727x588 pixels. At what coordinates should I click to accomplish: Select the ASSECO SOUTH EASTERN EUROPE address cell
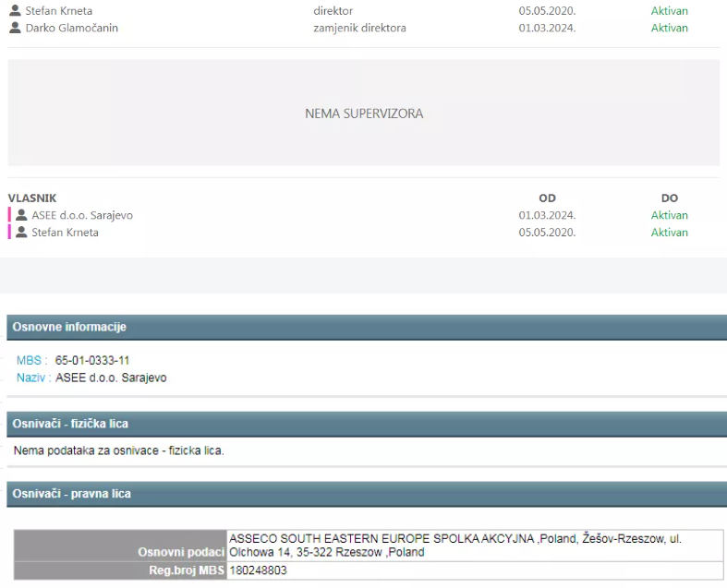click(475, 546)
